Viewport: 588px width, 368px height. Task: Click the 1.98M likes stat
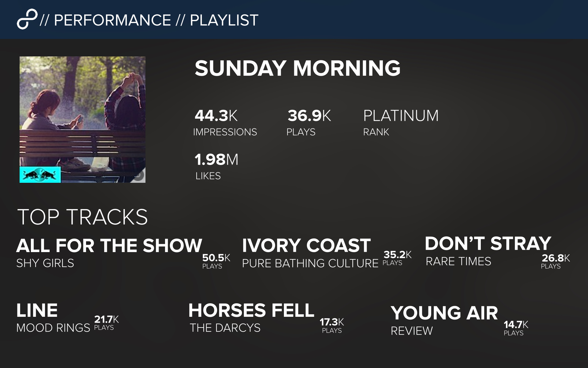[217, 167]
